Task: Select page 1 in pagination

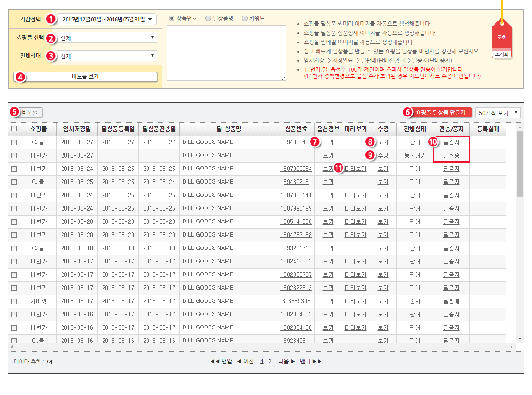Action: pos(262,362)
